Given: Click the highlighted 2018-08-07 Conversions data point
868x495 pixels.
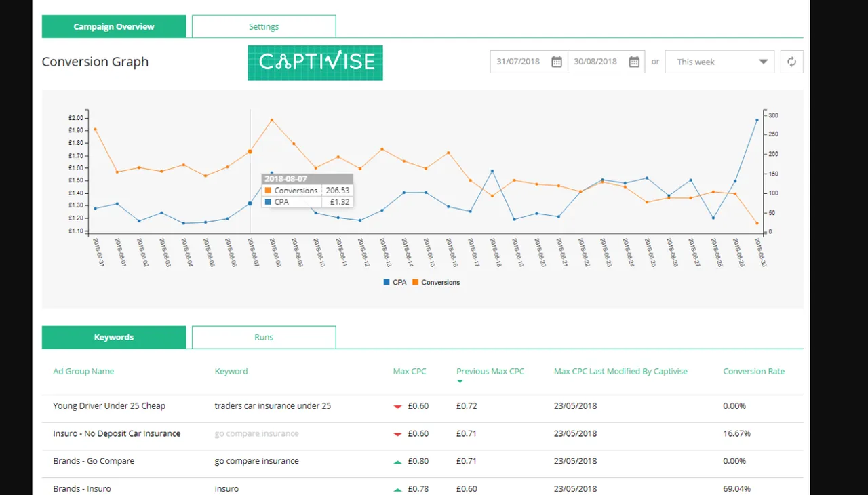Looking at the screenshot, I should [250, 152].
